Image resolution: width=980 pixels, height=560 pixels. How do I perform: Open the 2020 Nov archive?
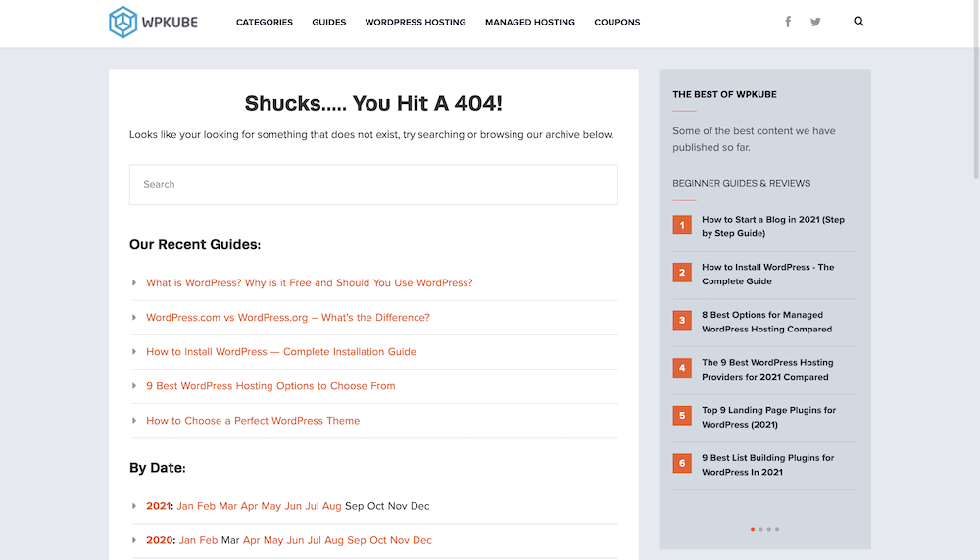[400, 540]
